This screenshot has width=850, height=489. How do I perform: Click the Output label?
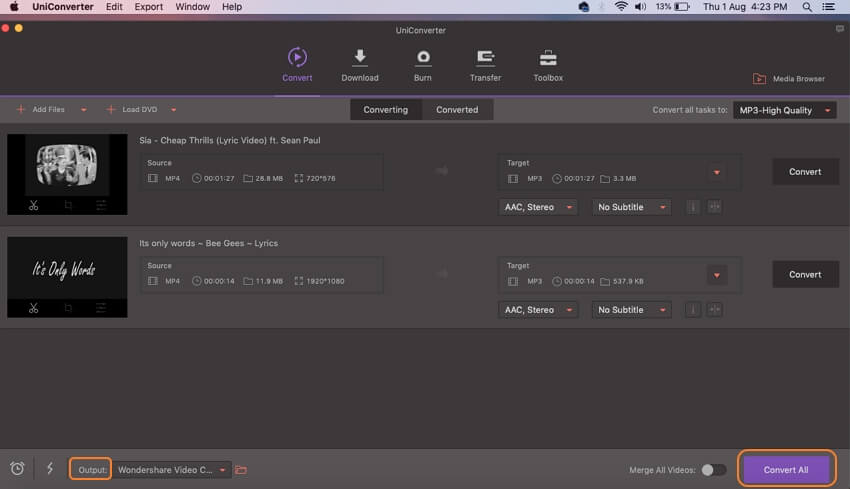pos(92,470)
